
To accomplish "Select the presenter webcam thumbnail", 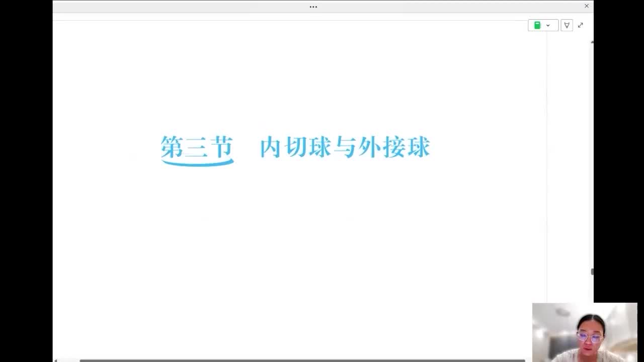I will 585,332.
